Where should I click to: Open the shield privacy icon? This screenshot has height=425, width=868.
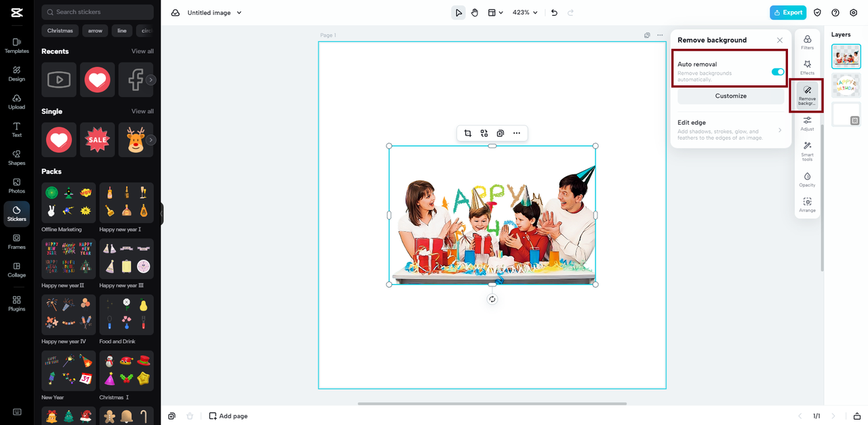pyautogui.click(x=817, y=12)
